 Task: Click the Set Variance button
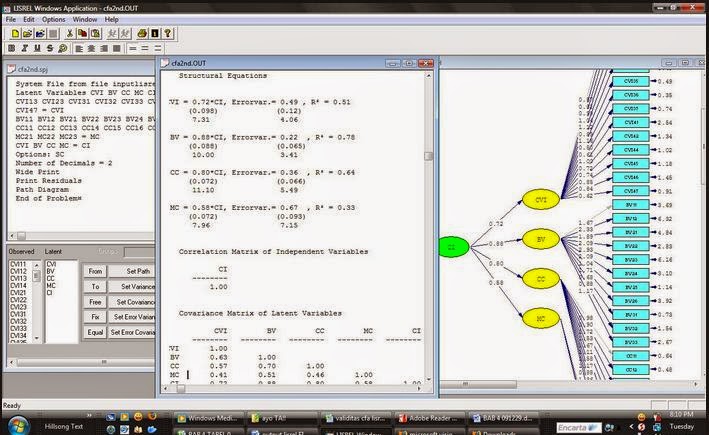point(132,287)
